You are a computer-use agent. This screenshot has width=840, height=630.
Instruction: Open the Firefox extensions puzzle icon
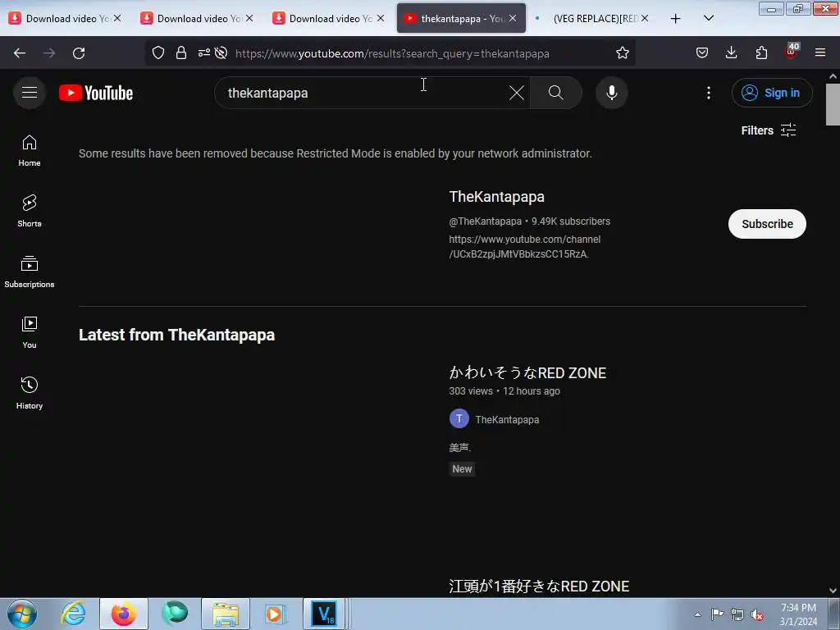click(761, 53)
